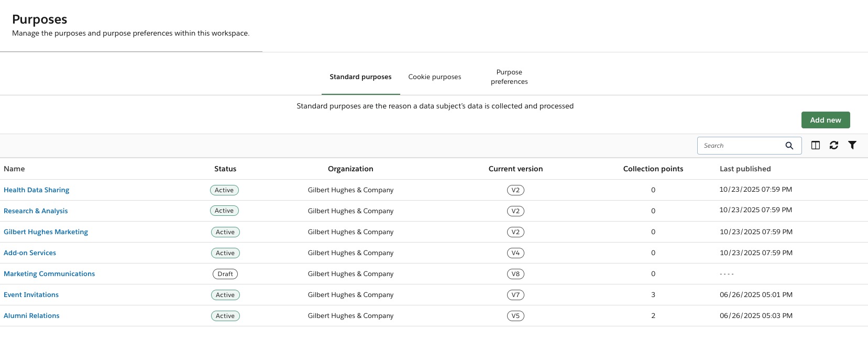Open Health Data Sharing purpose
This screenshot has width=868, height=340.
coord(36,190)
